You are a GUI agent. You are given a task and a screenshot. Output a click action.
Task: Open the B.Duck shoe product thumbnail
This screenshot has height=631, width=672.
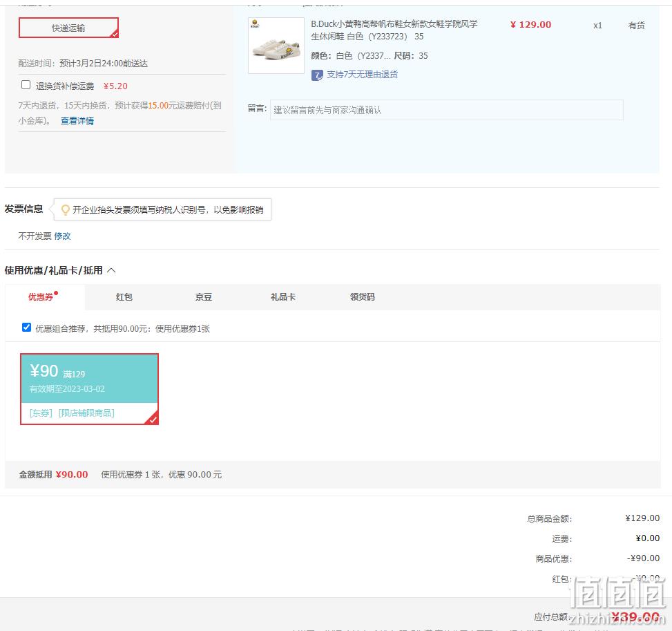(x=276, y=46)
